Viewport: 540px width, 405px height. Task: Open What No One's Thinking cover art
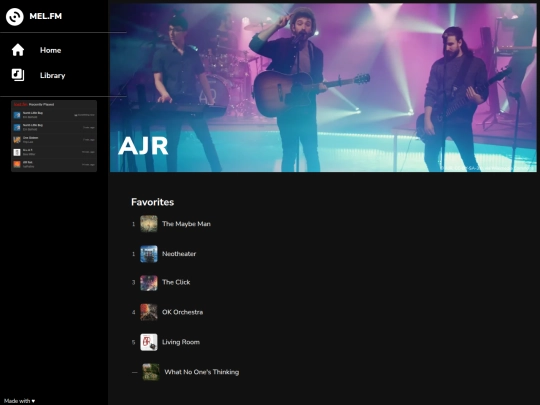pos(151,372)
